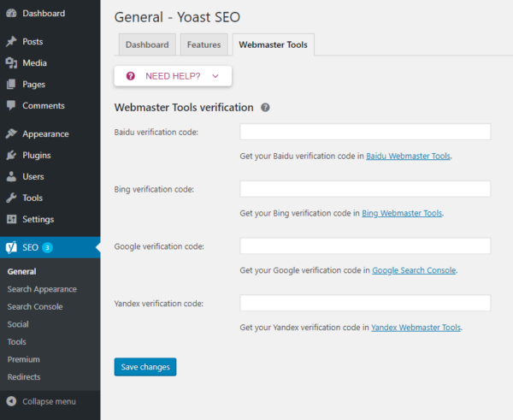
Task: Open the Google Search Console link
Action: coord(414,270)
